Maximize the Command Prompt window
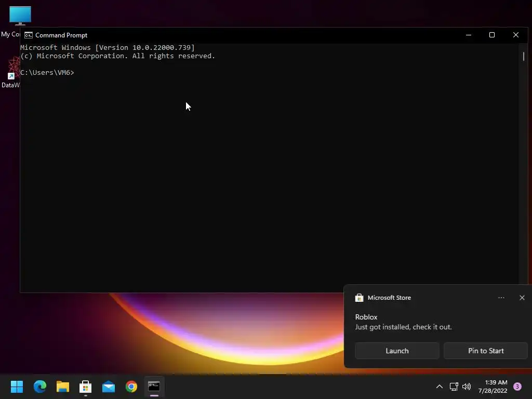The image size is (532, 399). [492, 35]
